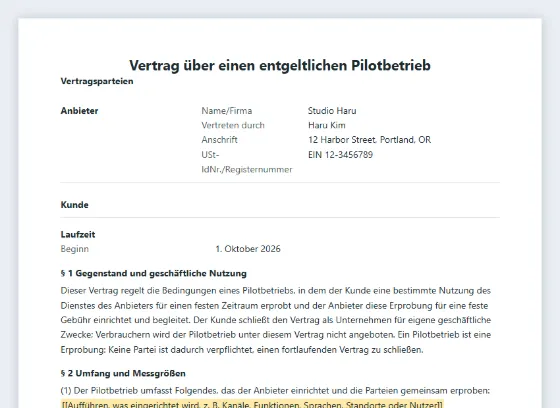The width and height of the screenshot is (560, 408).
Task: Select the name 'Haru Kim'
Action: point(327,125)
